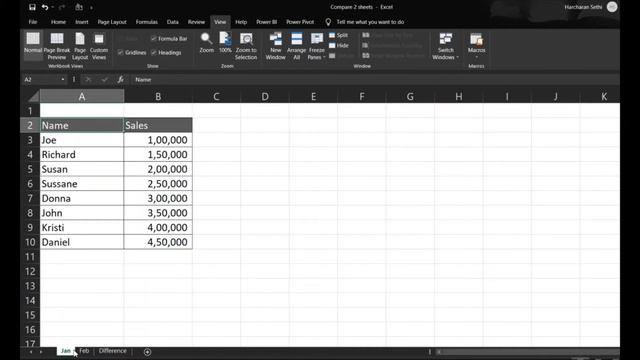Select column A header

[82, 97]
